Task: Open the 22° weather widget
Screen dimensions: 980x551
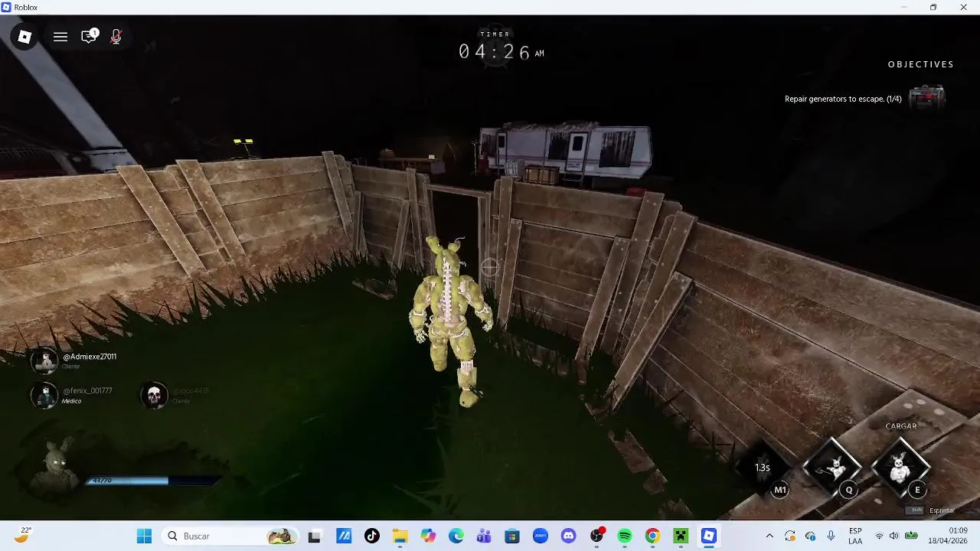Action: pyautogui.click(x=23, y=535)
